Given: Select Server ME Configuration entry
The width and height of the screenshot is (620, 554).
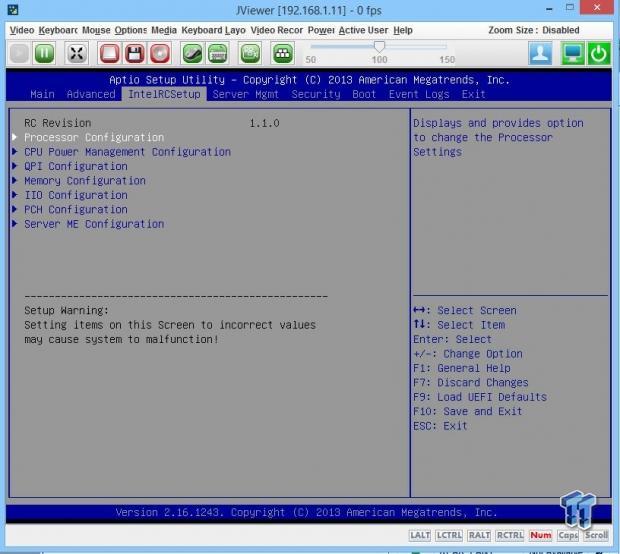Looking at the screenshot, I should click(94, 224).
